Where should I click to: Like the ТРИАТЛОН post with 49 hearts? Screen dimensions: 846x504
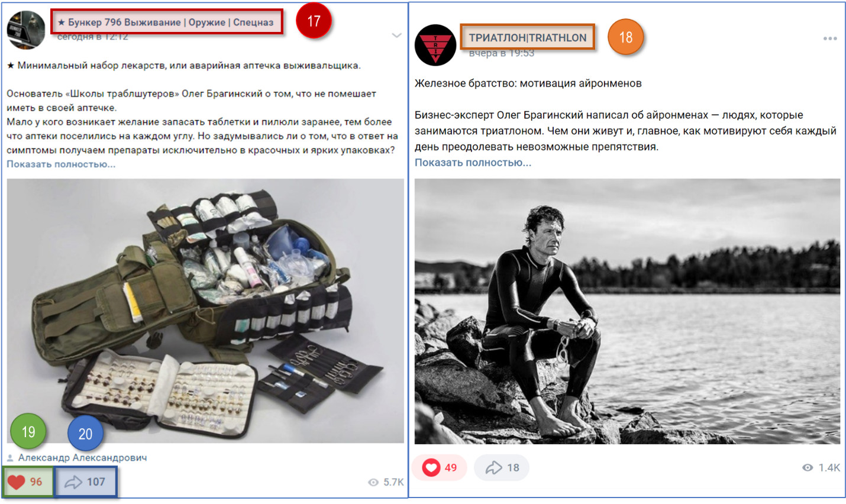pos(440,468)
